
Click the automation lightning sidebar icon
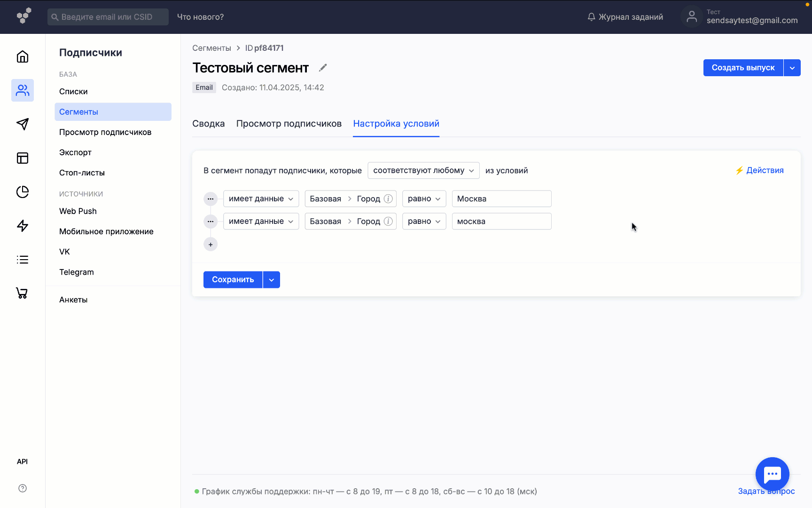(x=22, y=226)
